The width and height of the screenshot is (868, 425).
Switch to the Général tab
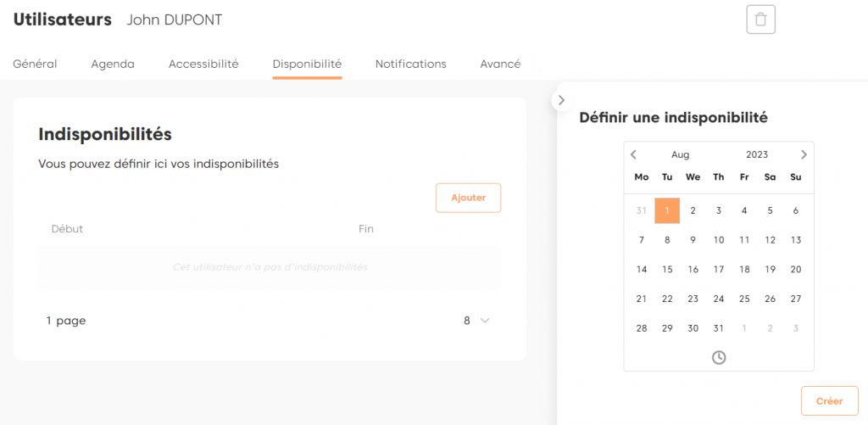click(x=35, y=64)
